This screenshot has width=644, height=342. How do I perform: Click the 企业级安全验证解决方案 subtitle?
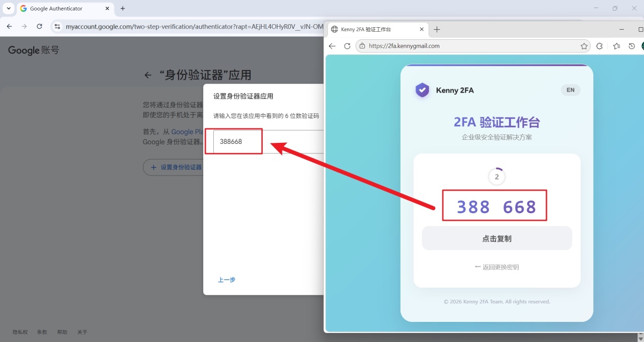(497, 137)
